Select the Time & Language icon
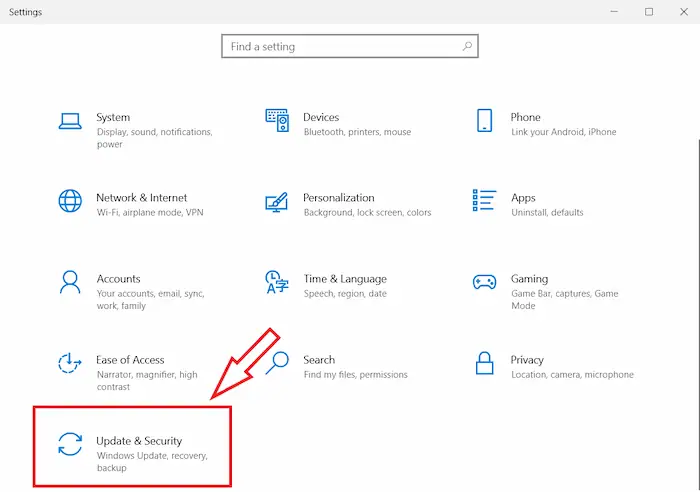The image size is (700, 492). pos(277,282)
